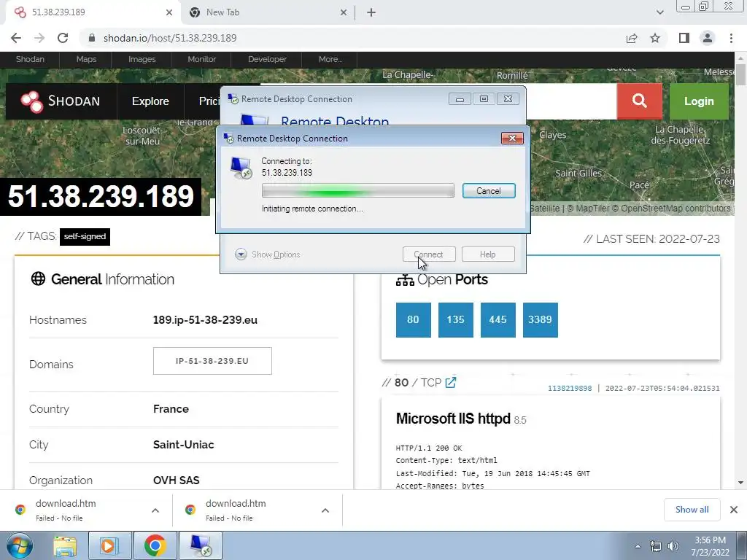Show all downloads

pyautogui.click(x=692, y=510)
